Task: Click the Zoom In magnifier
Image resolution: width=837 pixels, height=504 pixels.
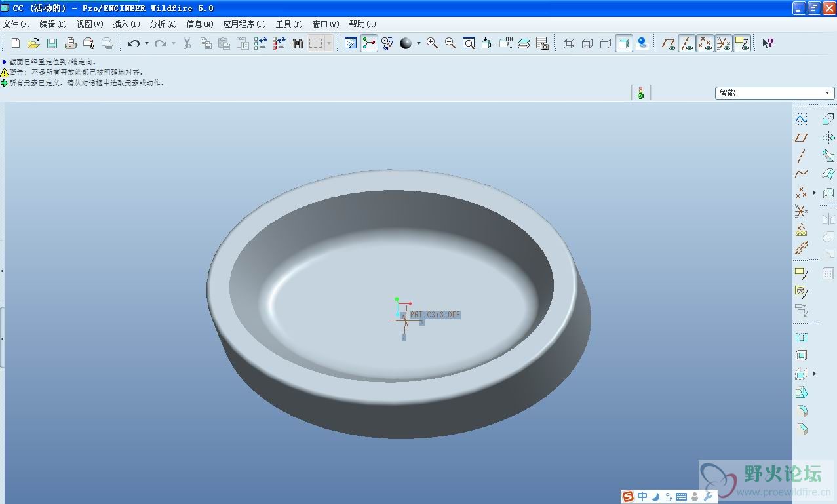Action: (433, 43)
